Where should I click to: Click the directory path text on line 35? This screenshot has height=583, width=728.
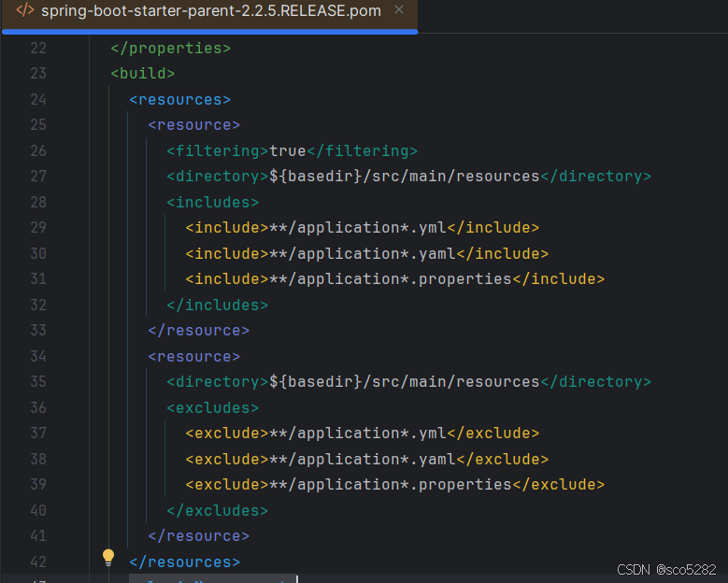404,382
